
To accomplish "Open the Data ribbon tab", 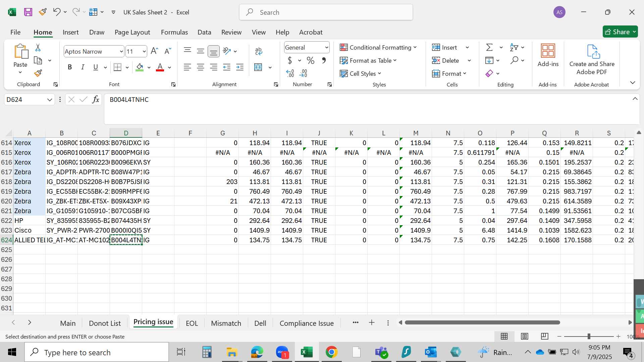I will point(204,32).
